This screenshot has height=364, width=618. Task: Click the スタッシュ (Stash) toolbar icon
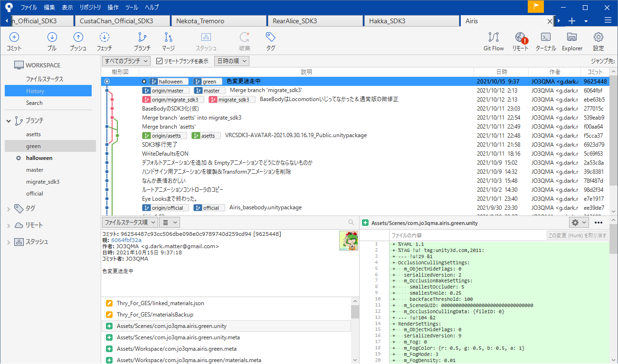click(206, 41)
